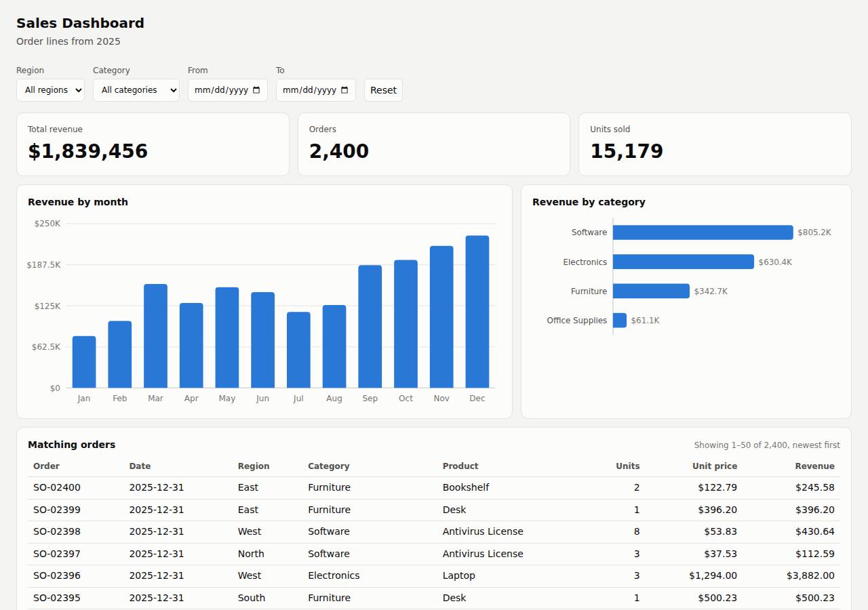Click order number SO-02400
The image size is (868, 610).
tap(57, 487)
